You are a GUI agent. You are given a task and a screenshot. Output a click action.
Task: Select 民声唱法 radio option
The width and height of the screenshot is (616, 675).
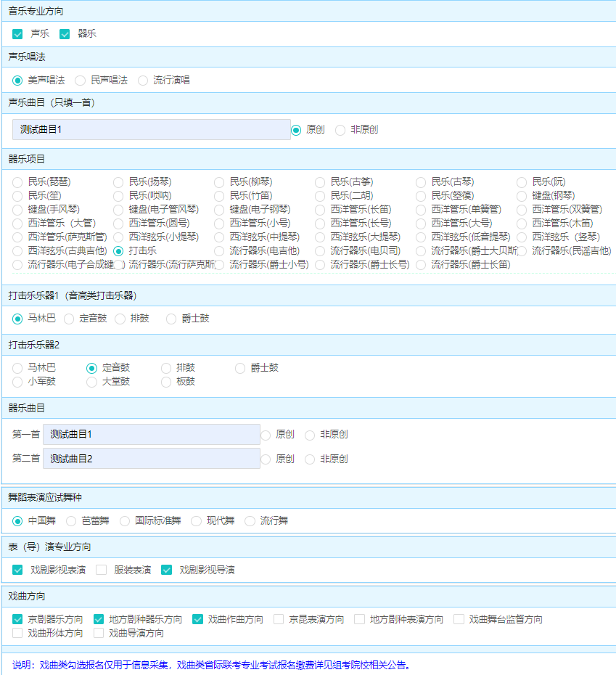[80, 81]
